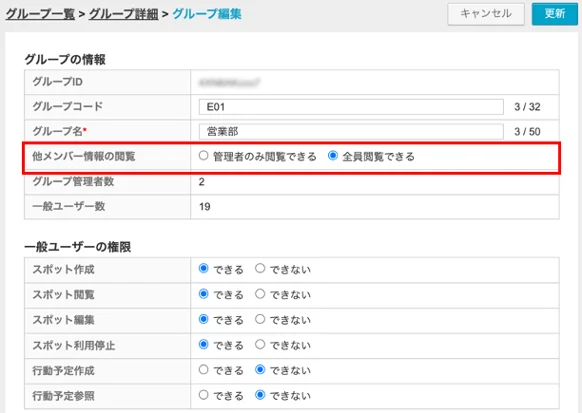Open the グループ一覧 breadcrumb link
Screen dimensions: 582x413
pyautogui.click(x=40, y=14)
